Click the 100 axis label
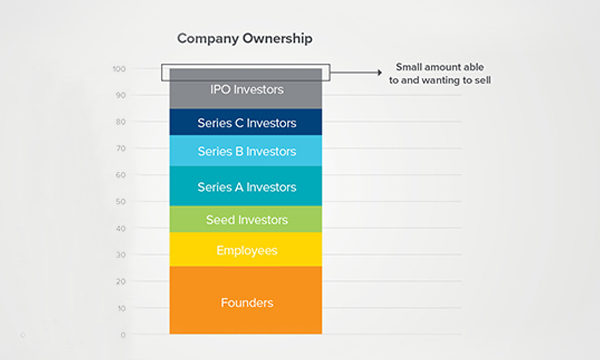Viewport: 600px width, 360px height. pyautogui.click(x=119, y=69)
